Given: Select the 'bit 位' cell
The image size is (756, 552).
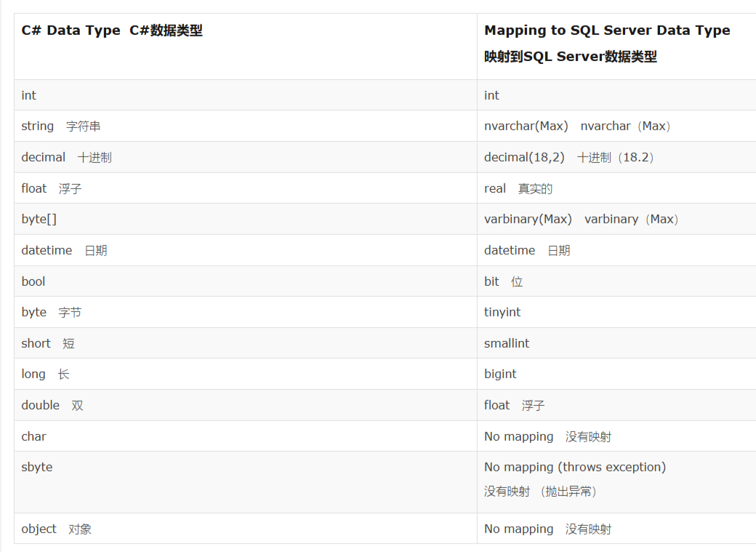Looking at the screenshot, I should [616, 281].
